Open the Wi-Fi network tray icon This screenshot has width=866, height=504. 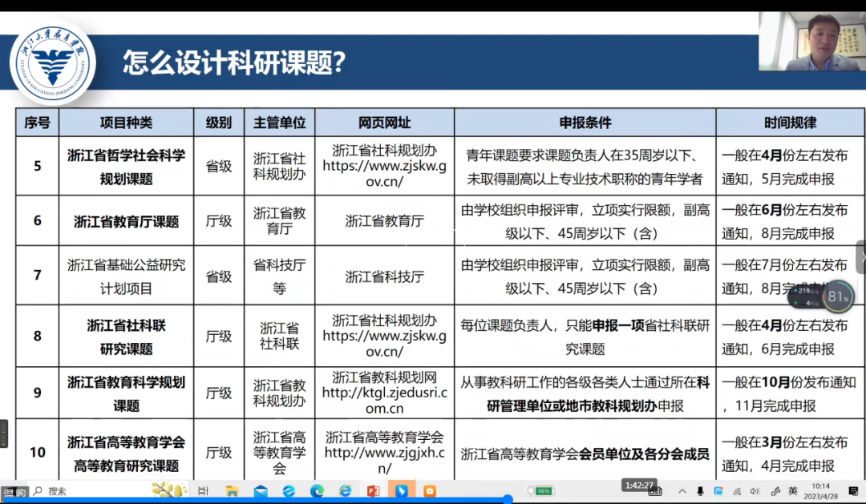tap(738, 491)
